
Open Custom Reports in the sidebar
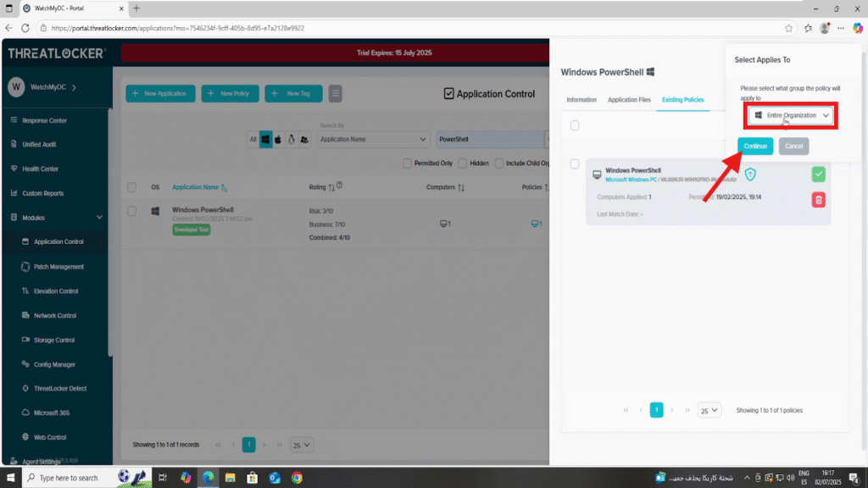pos(42,193)
